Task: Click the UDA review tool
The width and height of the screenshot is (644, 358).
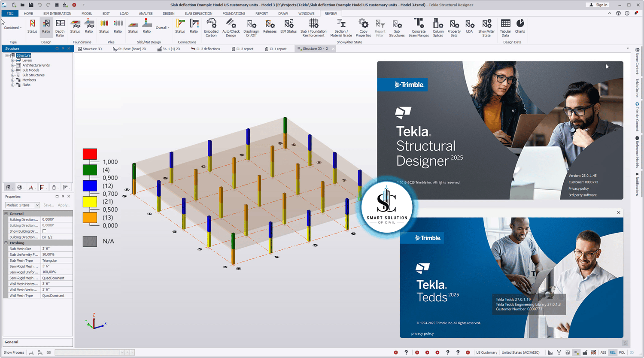Action: [469, 26]
